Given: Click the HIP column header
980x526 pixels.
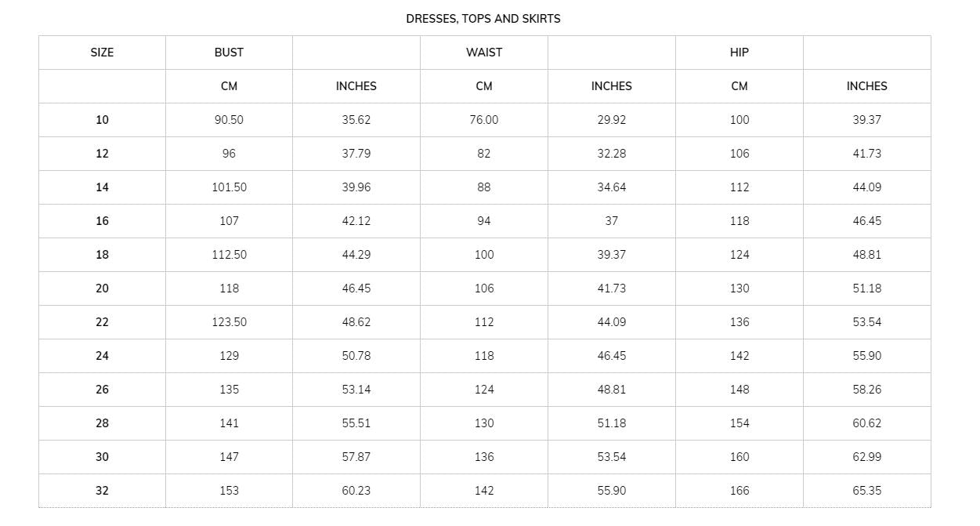Looking at the screenshot, I should (x=740, y=53).
